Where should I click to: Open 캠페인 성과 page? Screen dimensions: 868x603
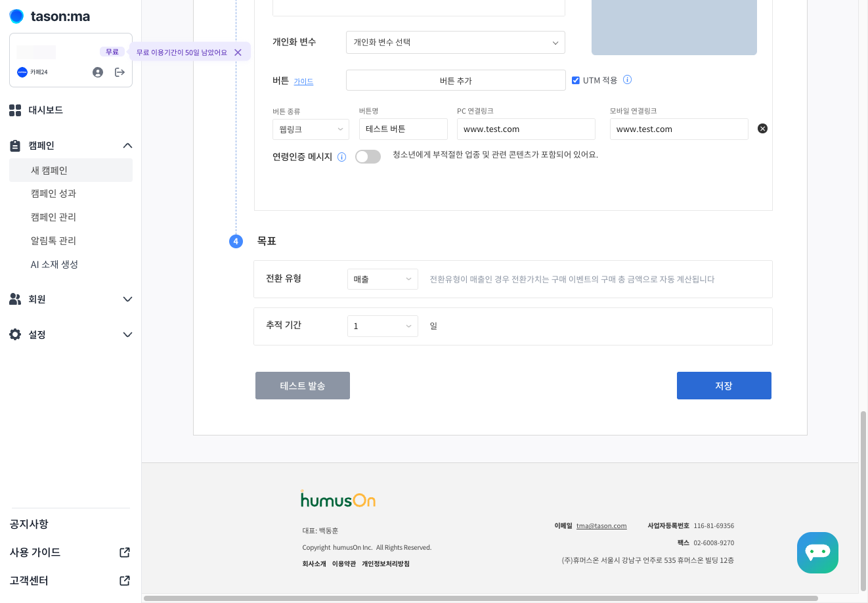[53, 194]
